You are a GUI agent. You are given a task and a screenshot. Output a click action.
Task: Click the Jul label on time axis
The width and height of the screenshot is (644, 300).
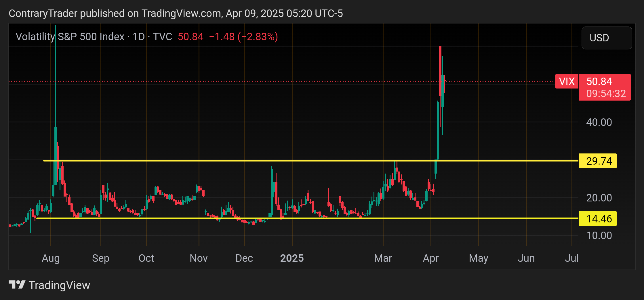point(572,258)
